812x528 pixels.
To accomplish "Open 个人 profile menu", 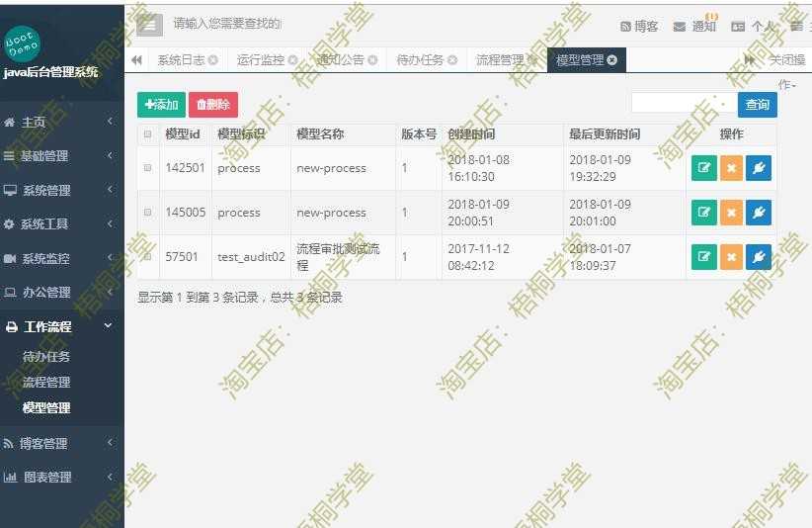I will coord(753,26).
